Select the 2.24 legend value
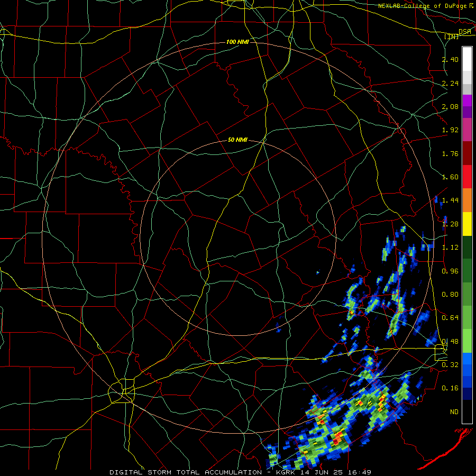Viewport: 476px width, 476px height. click(450, 83)
